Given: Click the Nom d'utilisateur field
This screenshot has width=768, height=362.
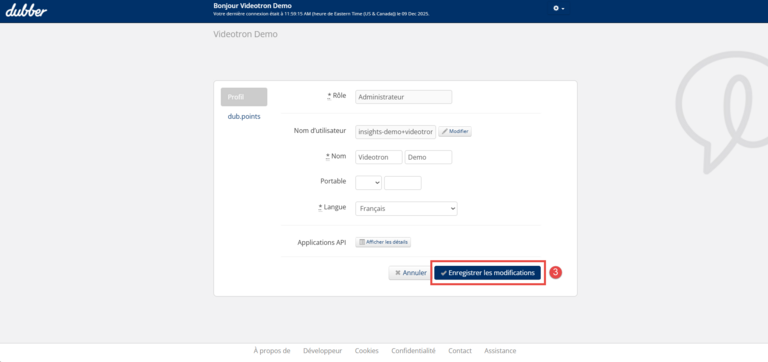Looking at the screenshot, I should point(395,132).
